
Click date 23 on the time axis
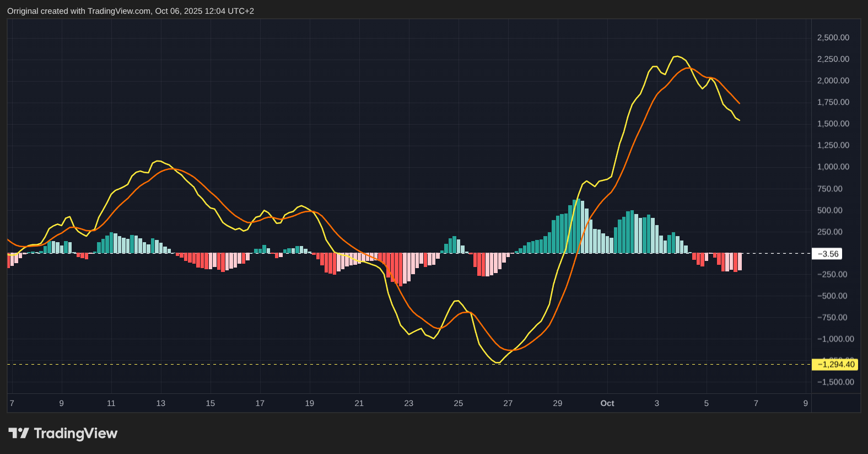click(x=409, y=403)
